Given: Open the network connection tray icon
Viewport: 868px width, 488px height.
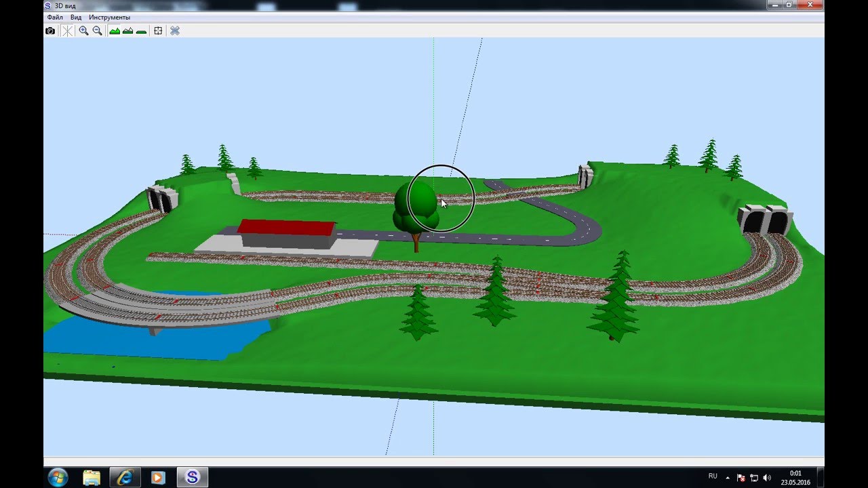Looking at the screenshot, I should coord(754,477).
